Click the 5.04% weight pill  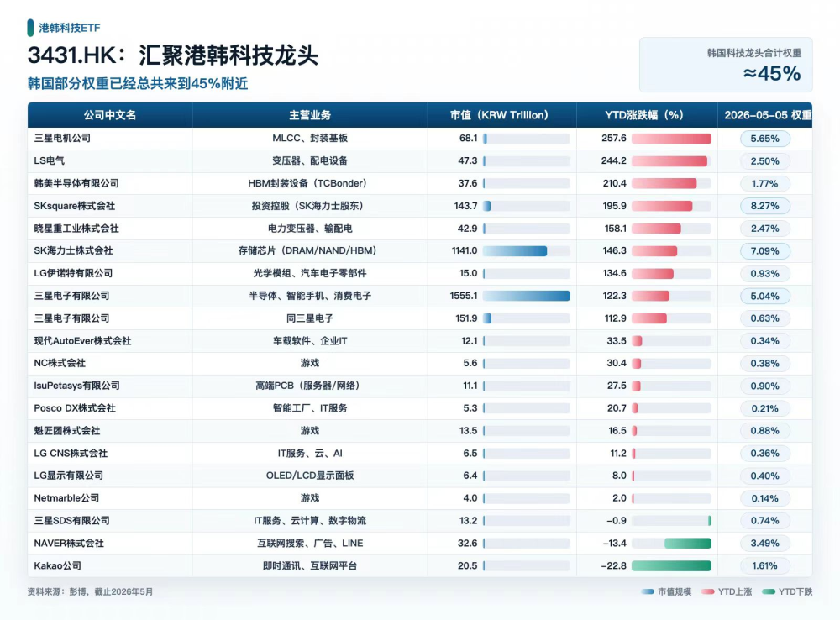[764, 296]
